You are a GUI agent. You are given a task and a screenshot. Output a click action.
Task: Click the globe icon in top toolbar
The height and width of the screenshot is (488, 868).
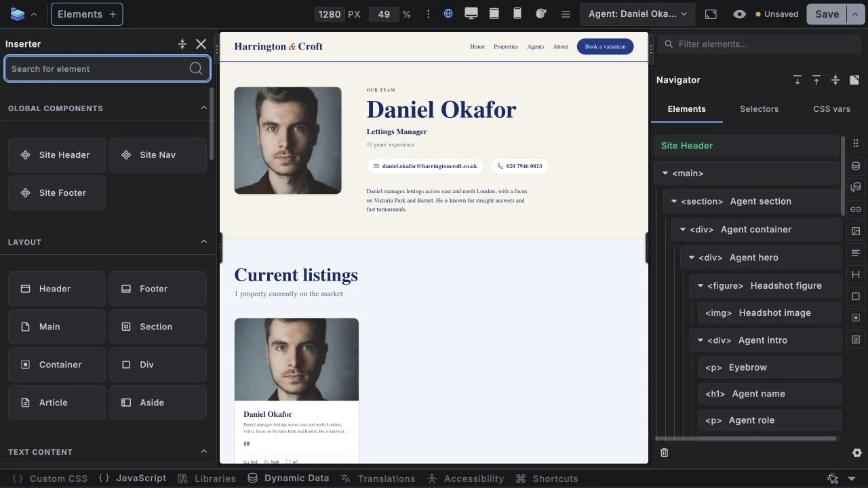coord(448,14)
